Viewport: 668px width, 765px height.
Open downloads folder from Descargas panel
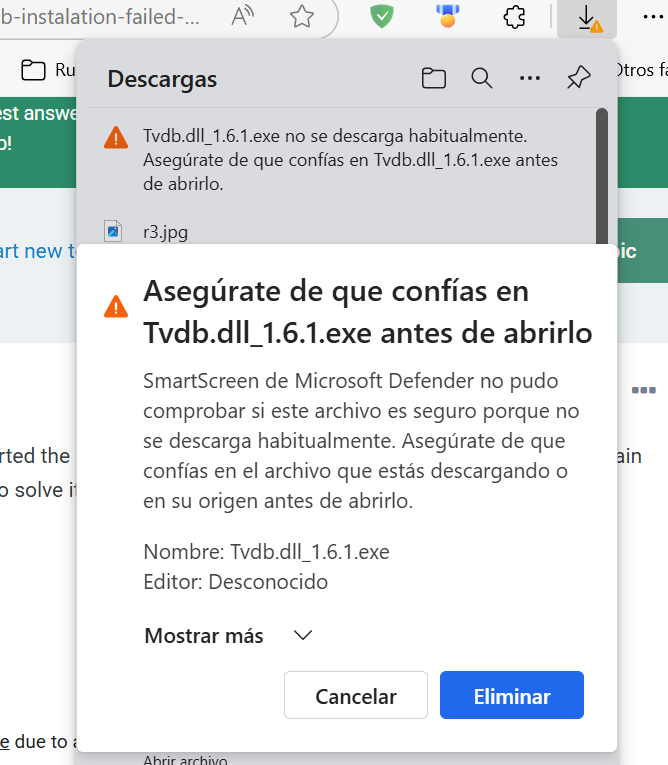[x=433, y=78]
